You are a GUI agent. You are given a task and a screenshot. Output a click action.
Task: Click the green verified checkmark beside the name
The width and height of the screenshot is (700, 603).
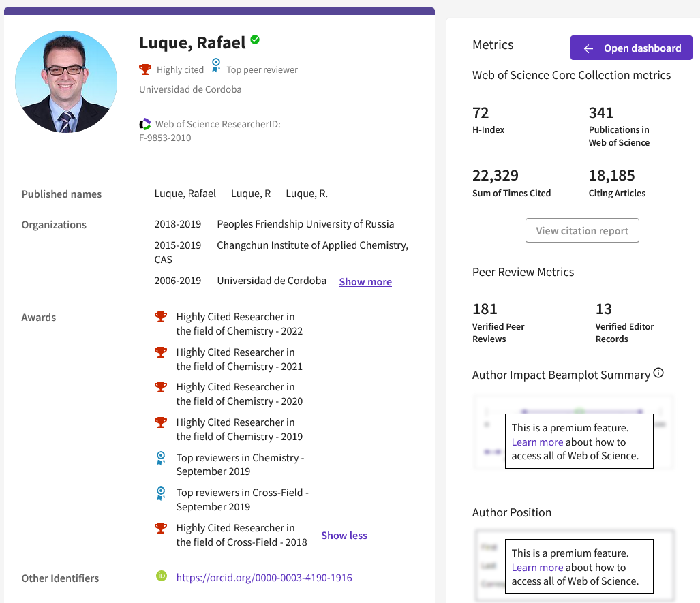pos(255,40)
